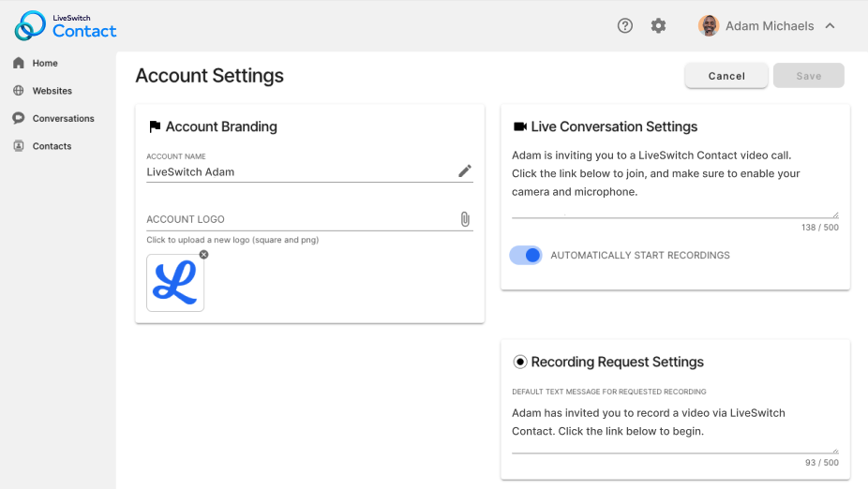Screen dimensions: 868x489
Task: Click the resize handle of the live conversation textarea
Action: tap(835, 215)
